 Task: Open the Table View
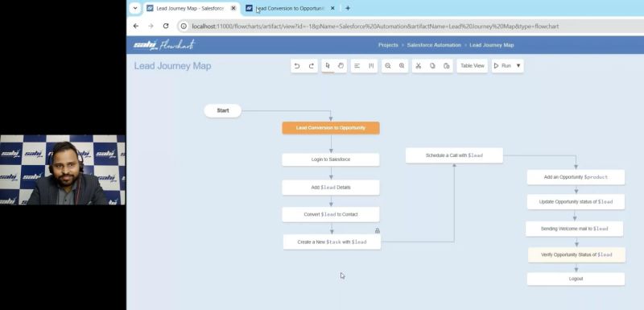473,66
